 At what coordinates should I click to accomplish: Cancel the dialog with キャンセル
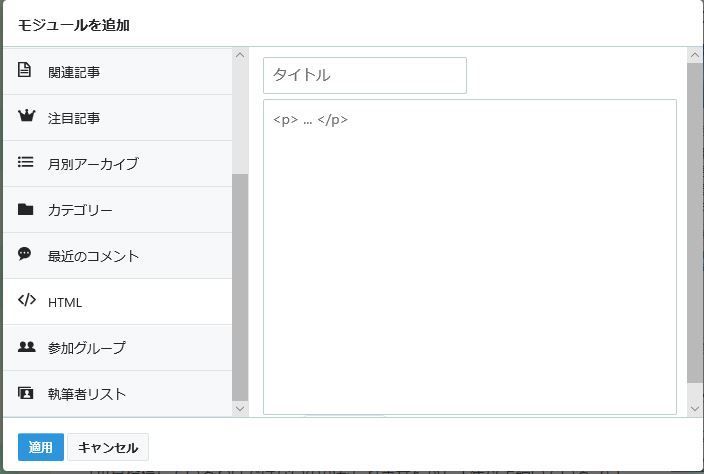point(108,447)
